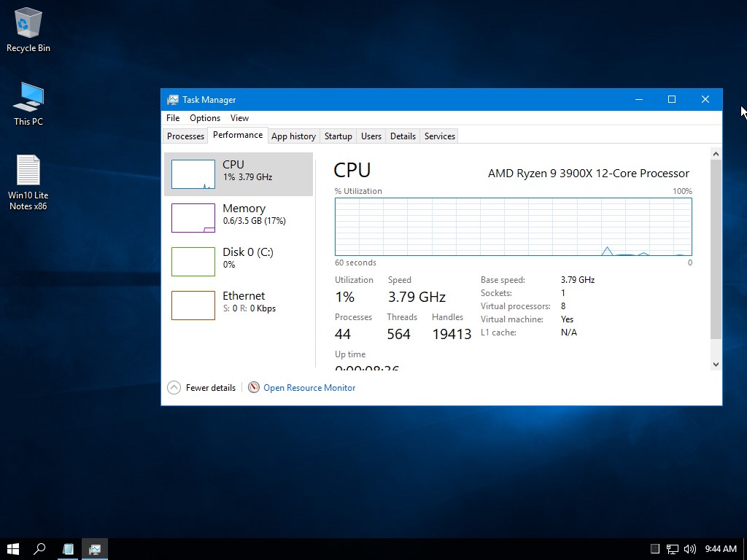Switch to the Services tab
Screen dimensions: 747x560
(440, 136)
